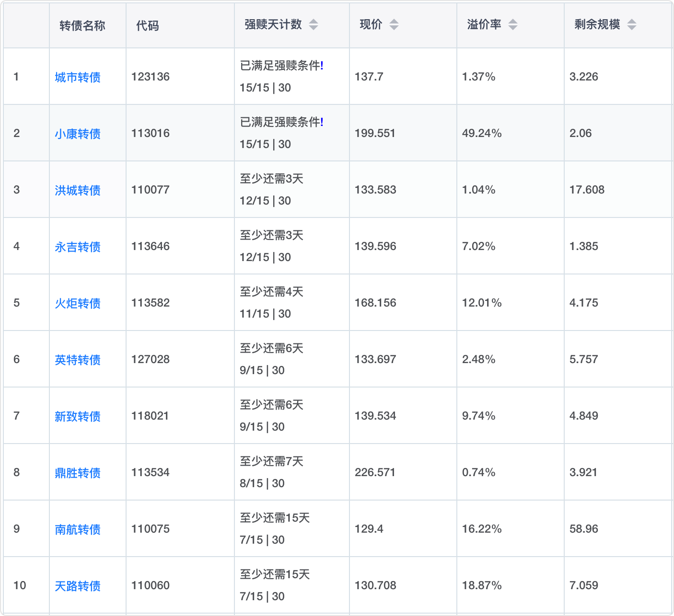
Task: Click the 58.96 remaining scale cell
Action: pyautogui.click(x=583, y=529)
